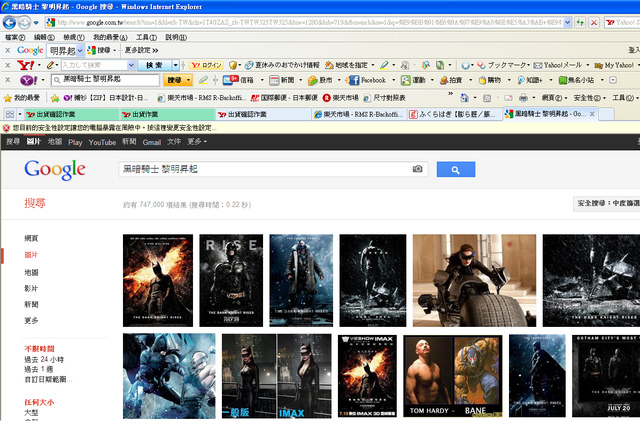
Task: Close the Google toolbar with its X
Action: pyautogui.click(x=8, y=50)
